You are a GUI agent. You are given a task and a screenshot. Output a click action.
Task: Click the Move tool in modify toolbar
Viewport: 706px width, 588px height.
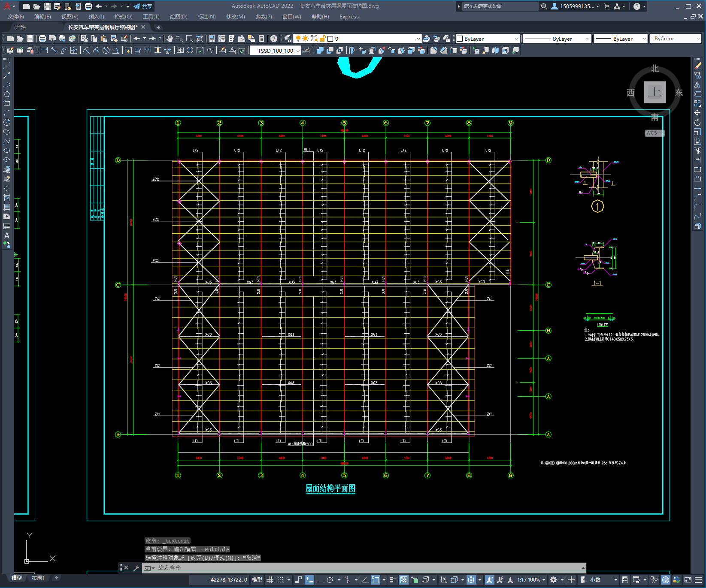(x=697, y=113)
